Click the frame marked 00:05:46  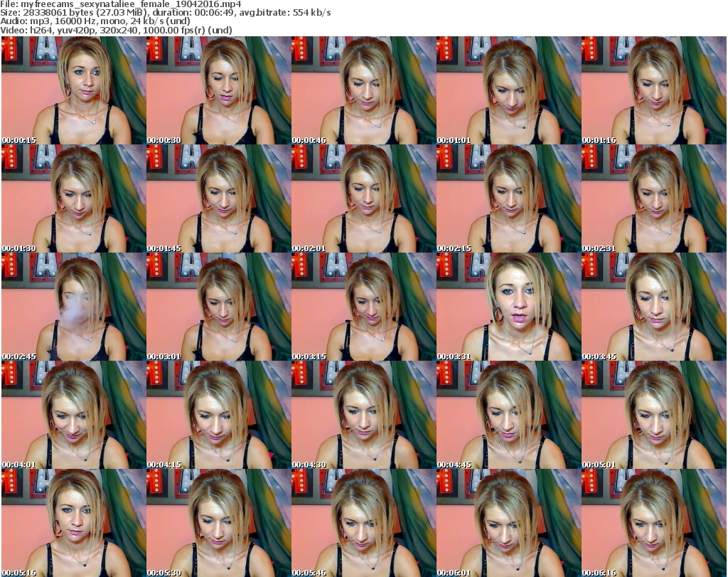pyautogui.click(x=363, y=523)
